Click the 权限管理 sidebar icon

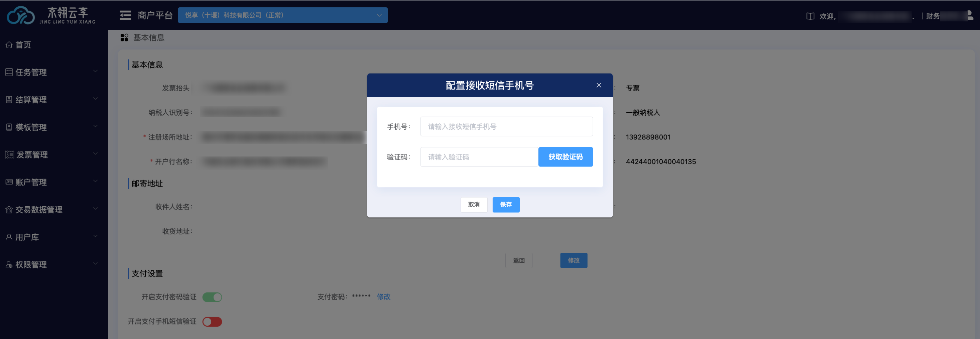point(9,264)
